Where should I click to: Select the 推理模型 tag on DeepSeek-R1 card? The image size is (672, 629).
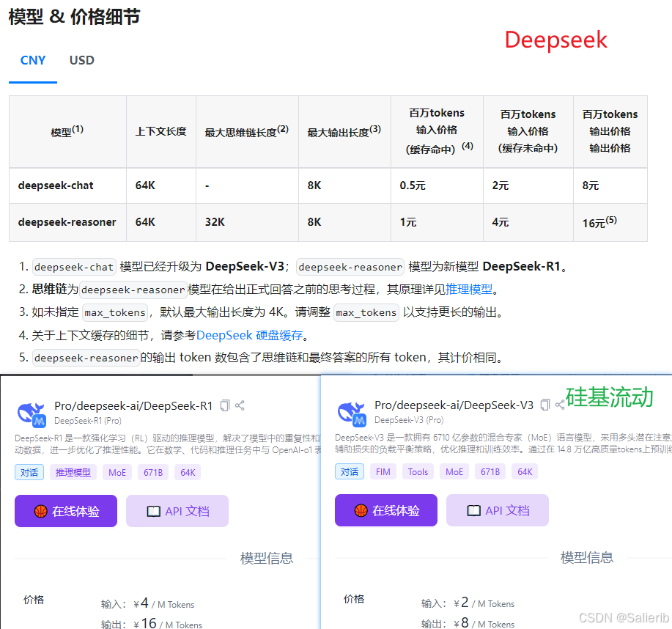pyautogui.click(x=73, y=473)
